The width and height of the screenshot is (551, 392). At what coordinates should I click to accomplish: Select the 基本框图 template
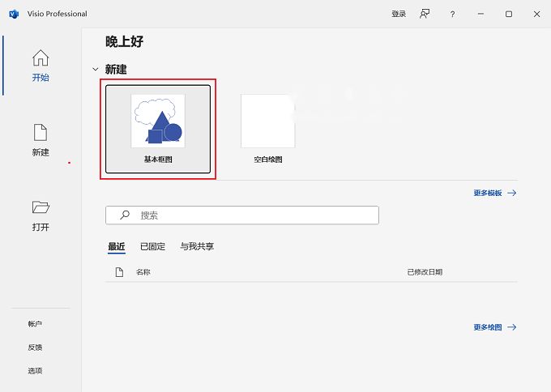pyautogui.click(x=158, y=129)
